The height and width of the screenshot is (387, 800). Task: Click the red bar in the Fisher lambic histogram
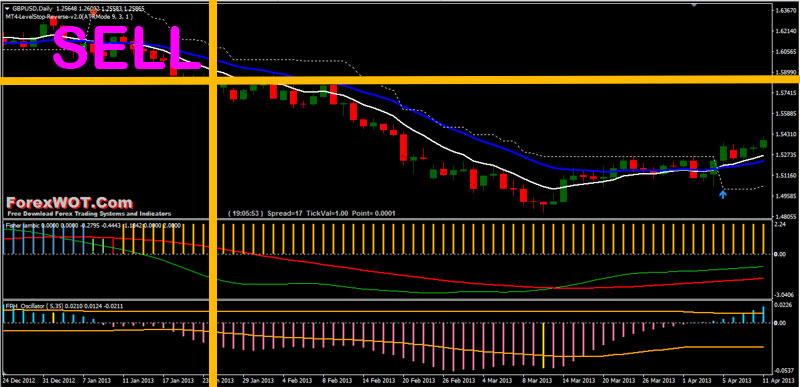pos(113,246)
